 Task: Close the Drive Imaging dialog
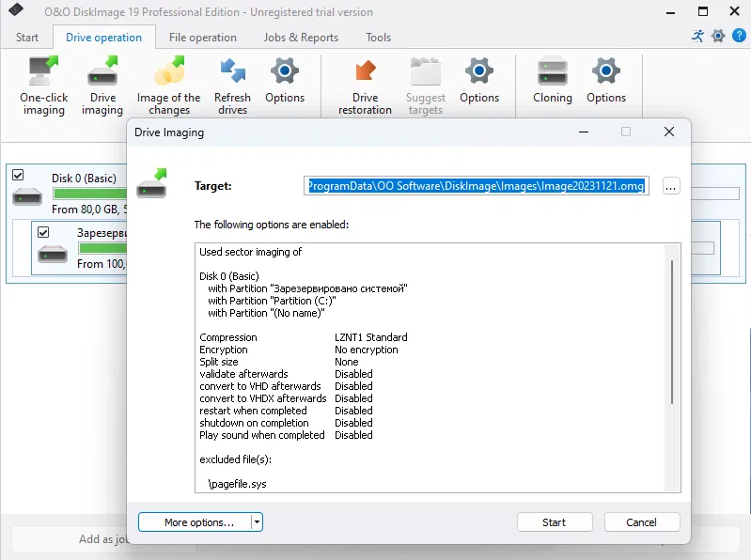(x=669, y=132)
